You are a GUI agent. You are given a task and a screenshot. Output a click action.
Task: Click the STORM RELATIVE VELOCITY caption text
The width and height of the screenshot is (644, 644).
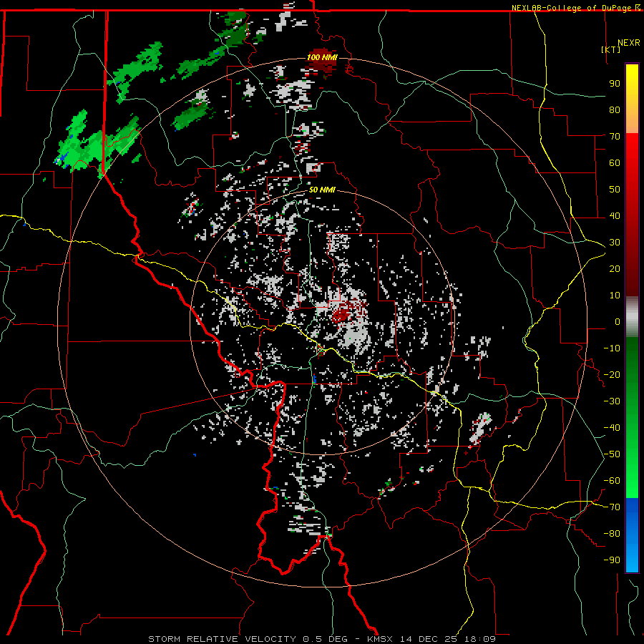[x=222, y=639]
